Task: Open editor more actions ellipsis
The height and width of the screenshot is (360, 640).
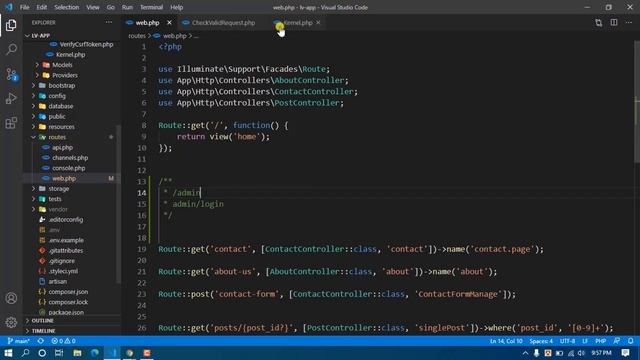Action: 629,22
